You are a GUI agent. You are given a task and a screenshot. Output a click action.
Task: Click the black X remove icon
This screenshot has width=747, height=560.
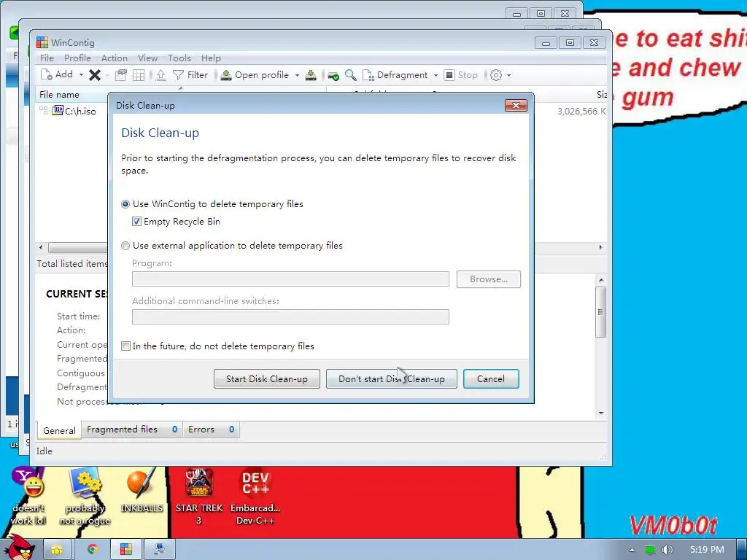tap(95, 75)
